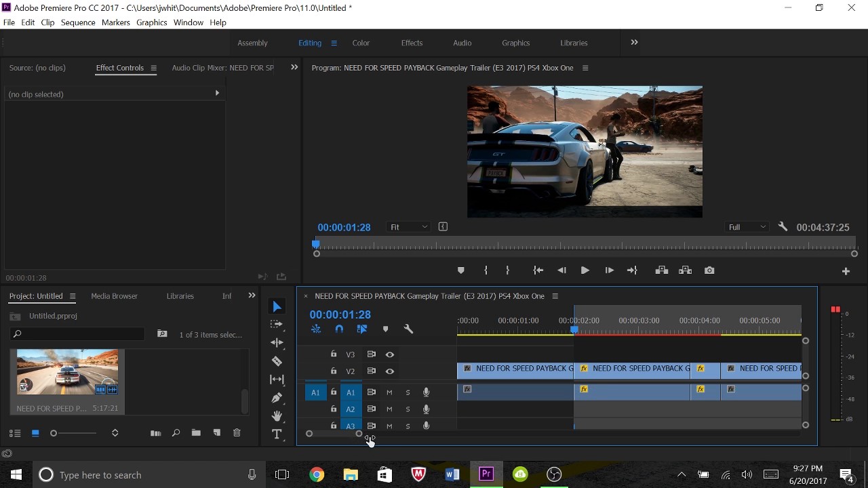This screenshot has width=868, height=488.
Task: Select the Track Select Forward tool
Action: click(277, 325)
